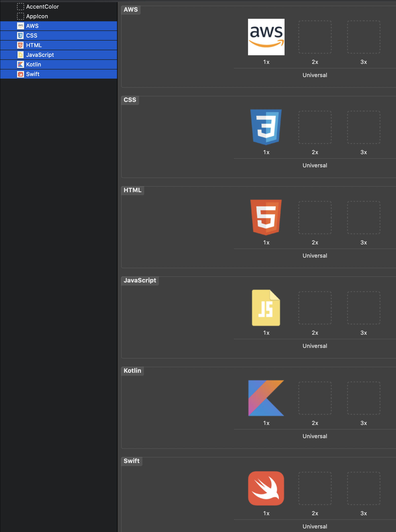
Task: Select the Swift row in asset list
Action: click(59, 74)
